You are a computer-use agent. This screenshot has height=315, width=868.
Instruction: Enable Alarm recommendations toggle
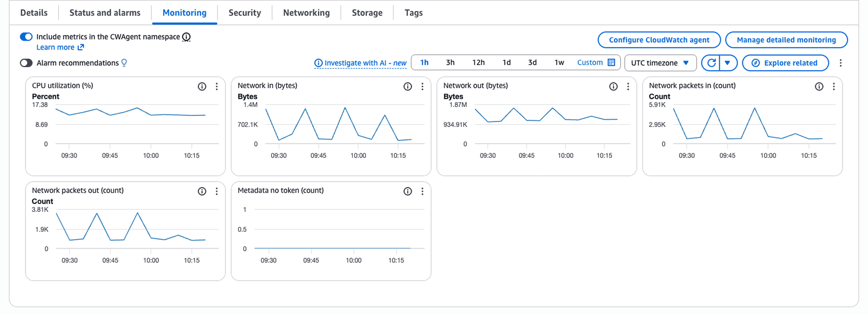tap(26, 63)
